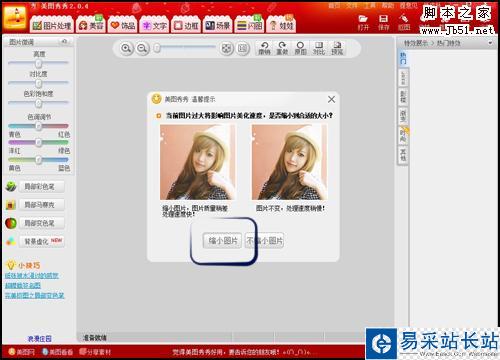The width and height of the screenshot is (500, 360).
Task: Switch to the 美容 tab
Action: (91, 25)
